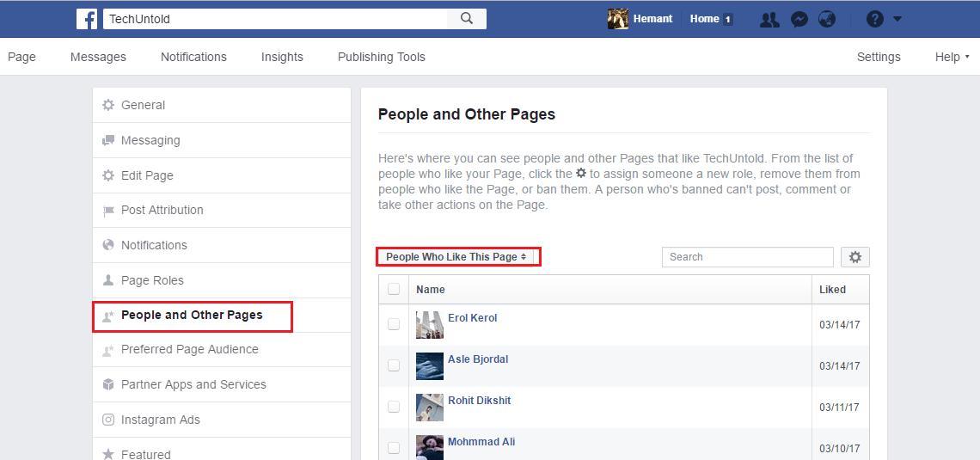Tick the checkbox for Mohmmad Ali
The image size is (980, 460).
click(x=394, y=447)
